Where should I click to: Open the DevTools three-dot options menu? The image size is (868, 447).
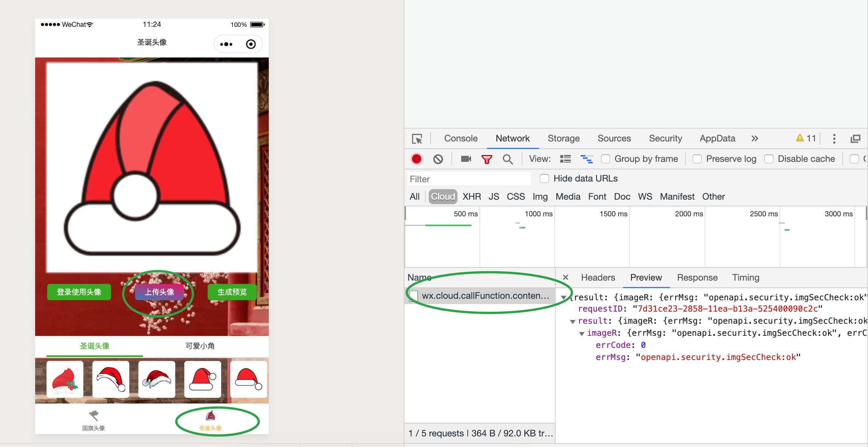(x=834, y=139)
